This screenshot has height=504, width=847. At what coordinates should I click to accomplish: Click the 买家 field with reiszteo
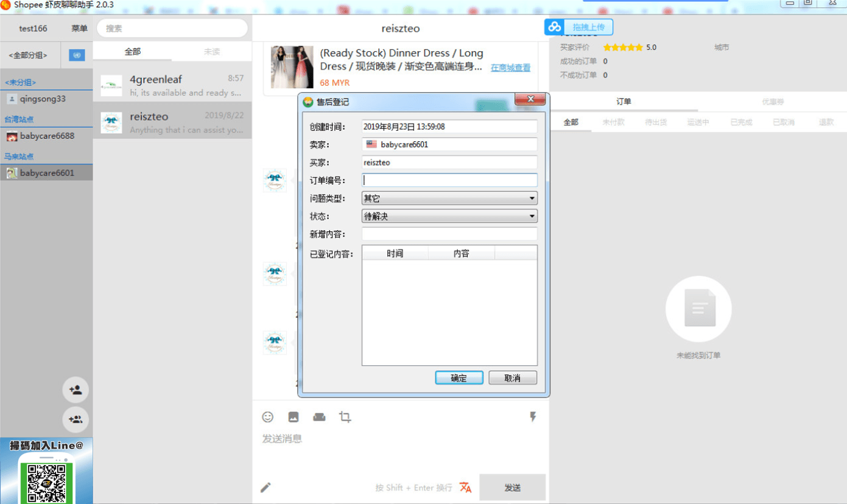click(449, 163)
